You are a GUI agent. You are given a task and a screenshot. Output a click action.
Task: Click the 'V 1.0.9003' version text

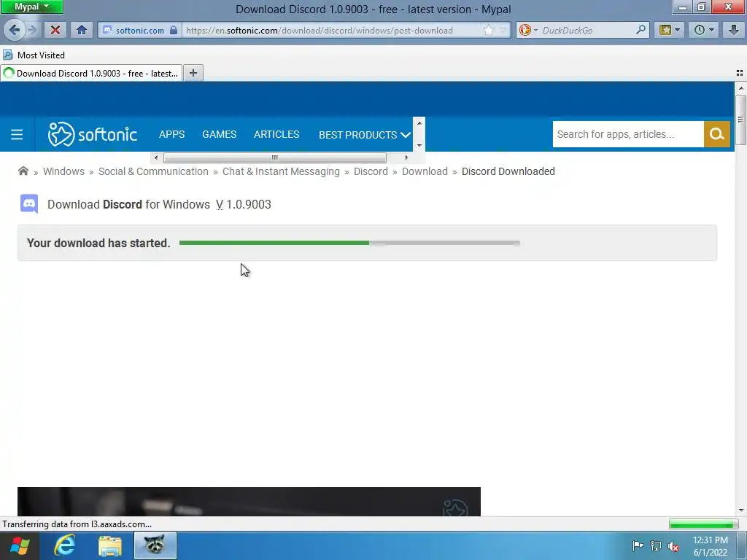tap(244, 204)
